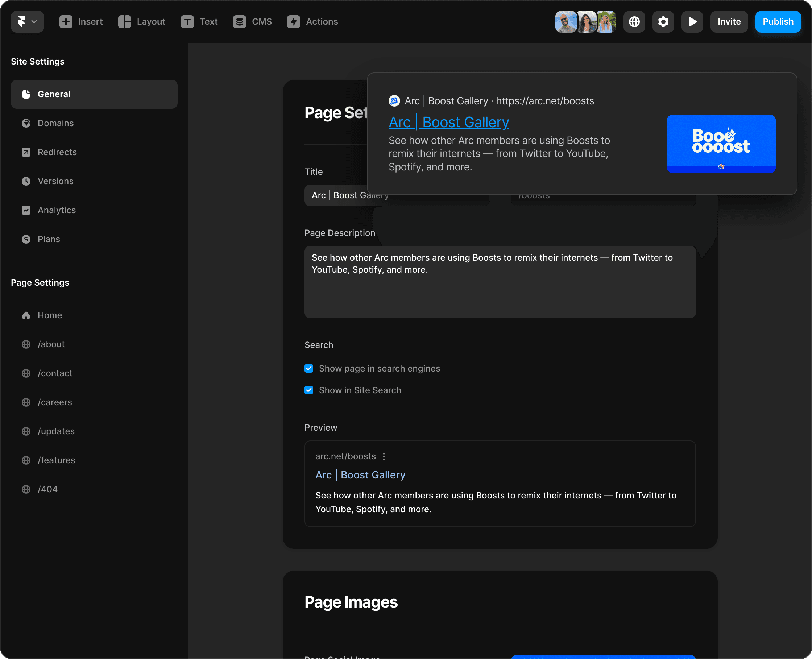
Task: Open the Domains settings section
Action: coord(55,123)
